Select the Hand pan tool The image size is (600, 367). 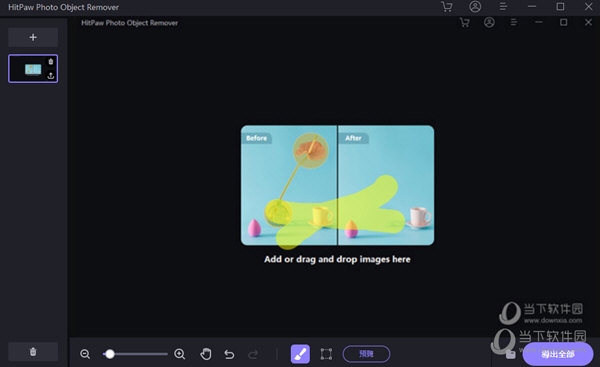click(x=206, y=354)
